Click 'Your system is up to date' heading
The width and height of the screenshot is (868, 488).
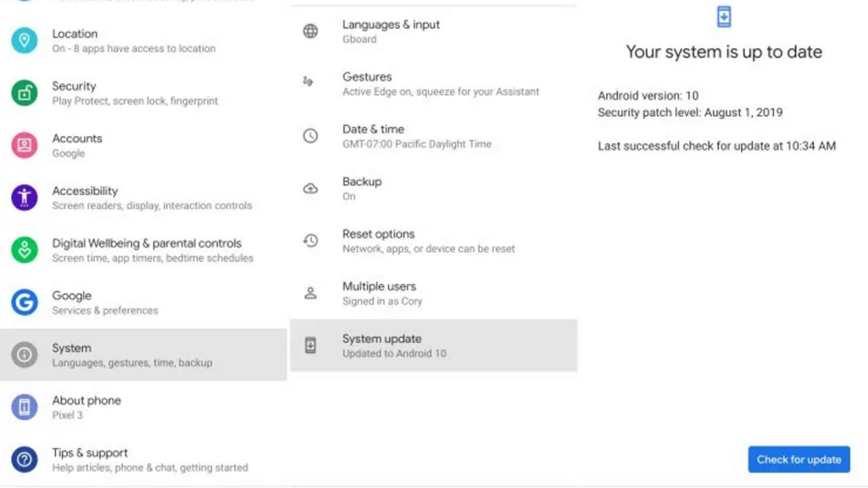(x=724, y=52)
